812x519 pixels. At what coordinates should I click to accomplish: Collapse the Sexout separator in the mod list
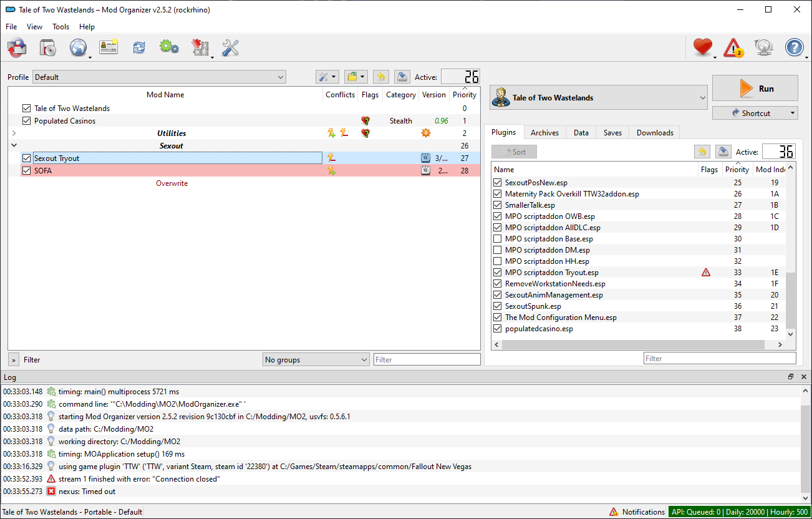14,146
